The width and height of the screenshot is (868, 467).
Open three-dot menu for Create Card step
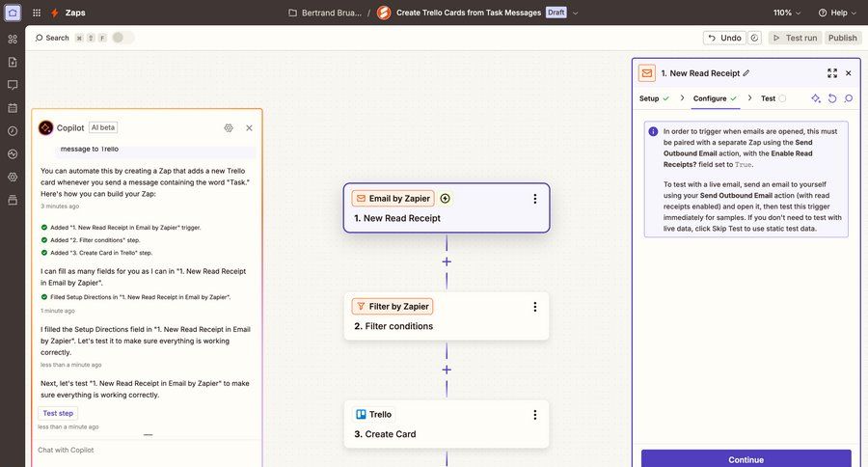coord(534,415)
